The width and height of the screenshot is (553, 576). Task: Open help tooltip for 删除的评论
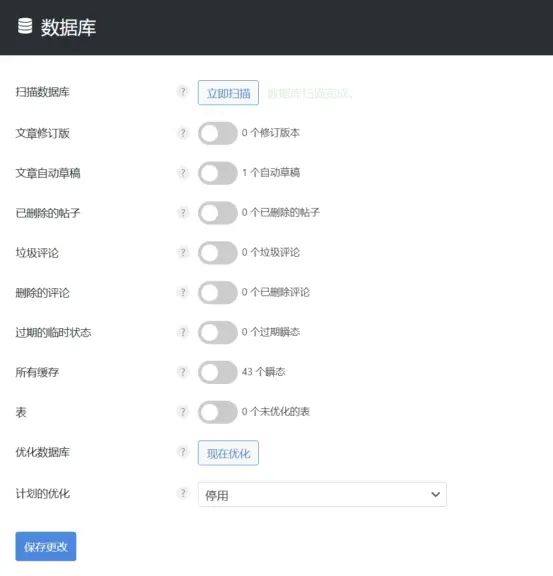click(183, 292)
